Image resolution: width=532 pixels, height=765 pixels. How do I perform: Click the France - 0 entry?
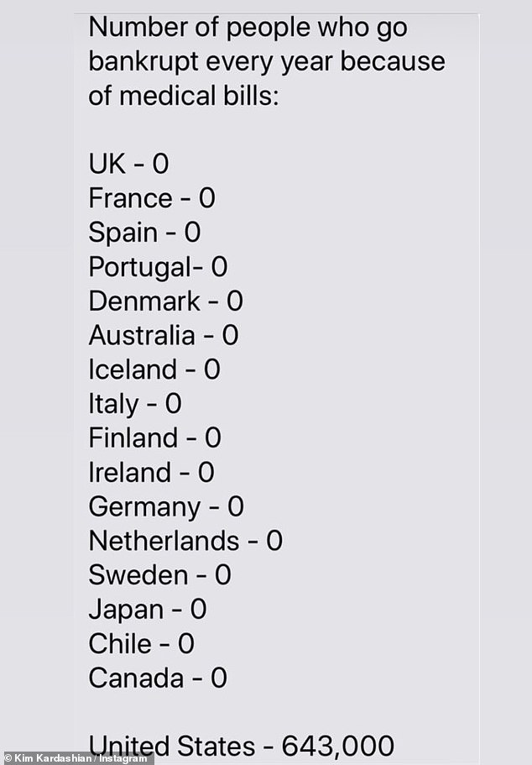point(152,198)
